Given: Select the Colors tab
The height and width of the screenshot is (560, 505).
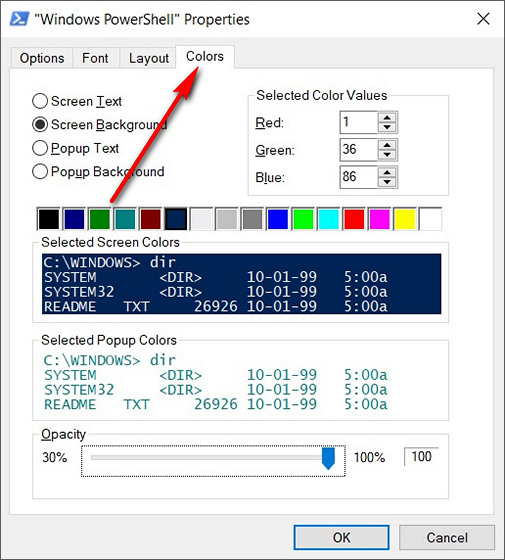Looking at the screenshot, I should [x=205, y=56].
